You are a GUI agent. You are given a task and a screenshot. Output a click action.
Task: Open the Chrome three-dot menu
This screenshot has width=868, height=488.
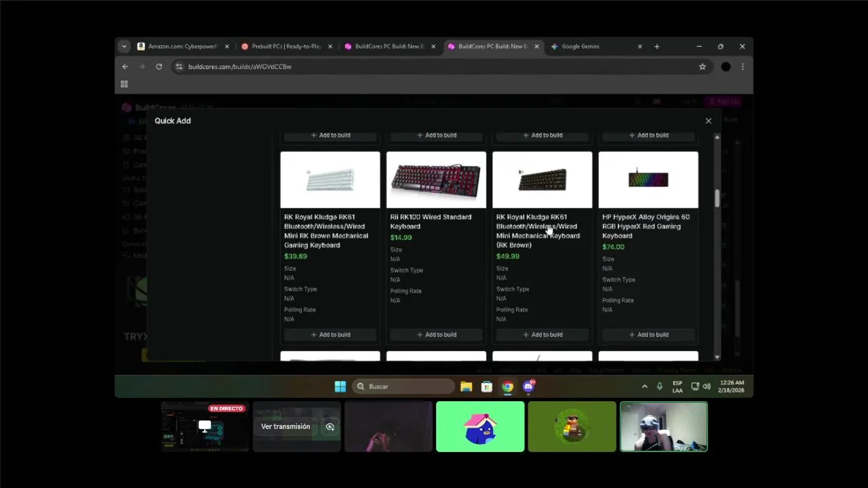pos(743,66)
